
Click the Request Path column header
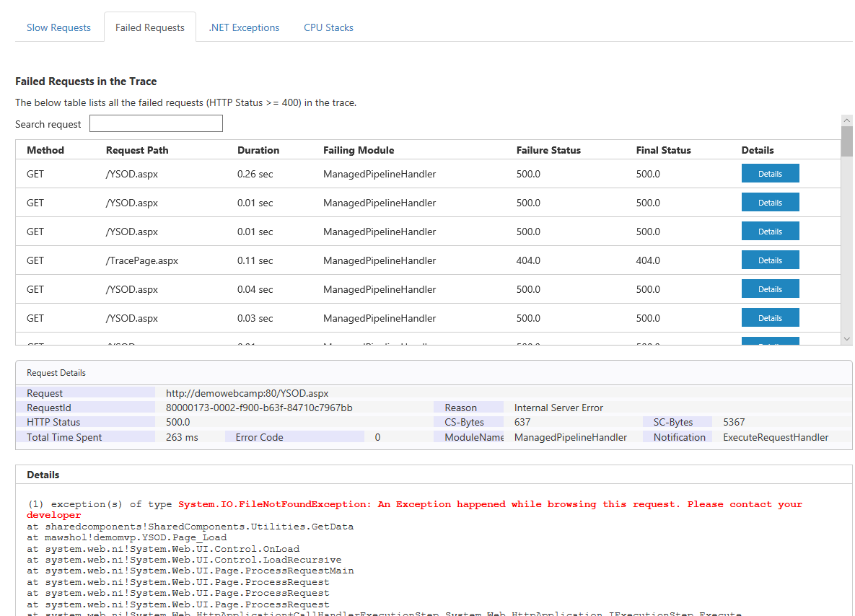(x=137, y=150)
